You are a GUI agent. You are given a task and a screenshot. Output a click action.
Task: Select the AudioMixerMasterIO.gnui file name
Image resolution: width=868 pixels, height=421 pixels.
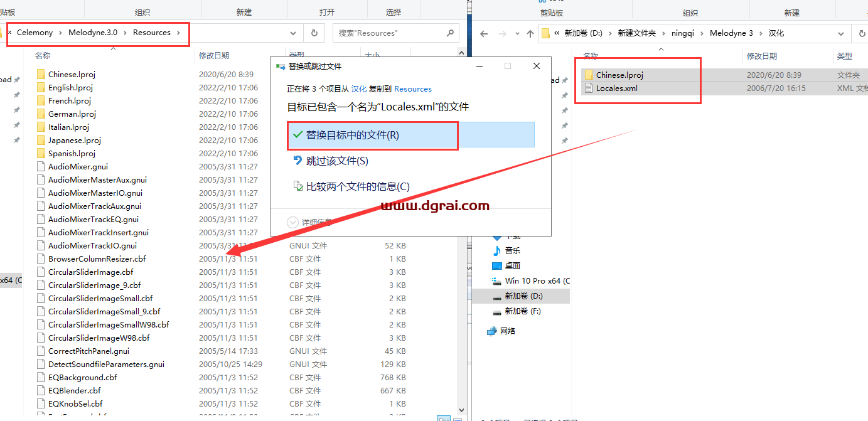(x=95, y=193)
